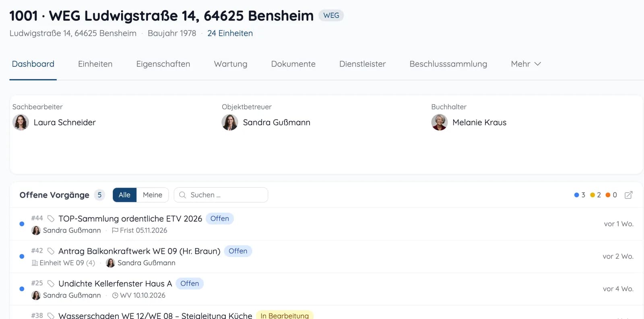644x319 pixels.
Task: Click the Einheit WE 09 (4) link
Action: point(67,263)
